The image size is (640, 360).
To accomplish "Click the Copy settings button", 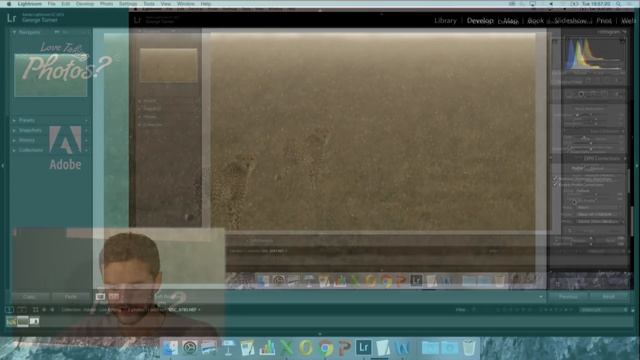I will [x=29, y=297].
